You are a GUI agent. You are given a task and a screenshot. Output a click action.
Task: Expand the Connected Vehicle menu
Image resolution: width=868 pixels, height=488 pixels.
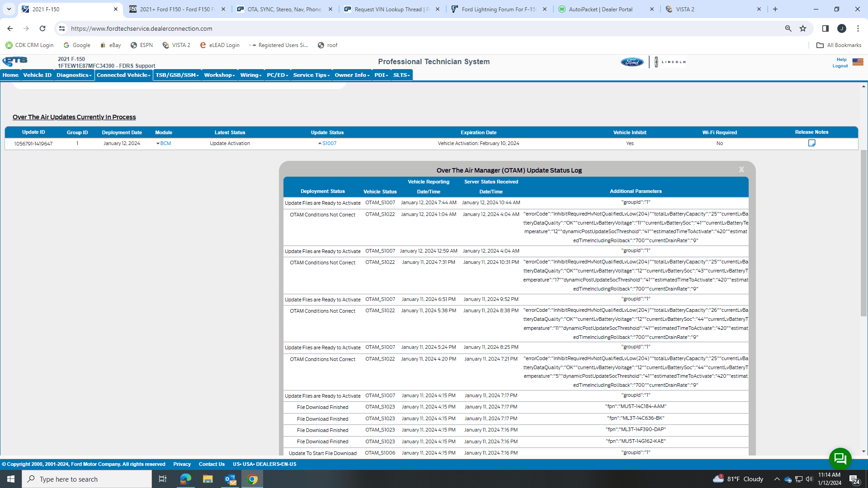click(x=123, y=75)
